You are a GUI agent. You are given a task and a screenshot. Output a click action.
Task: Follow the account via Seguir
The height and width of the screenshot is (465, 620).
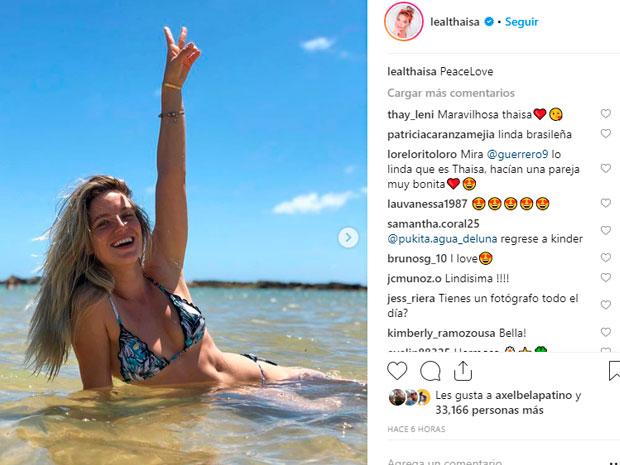[x=521, y=22]
